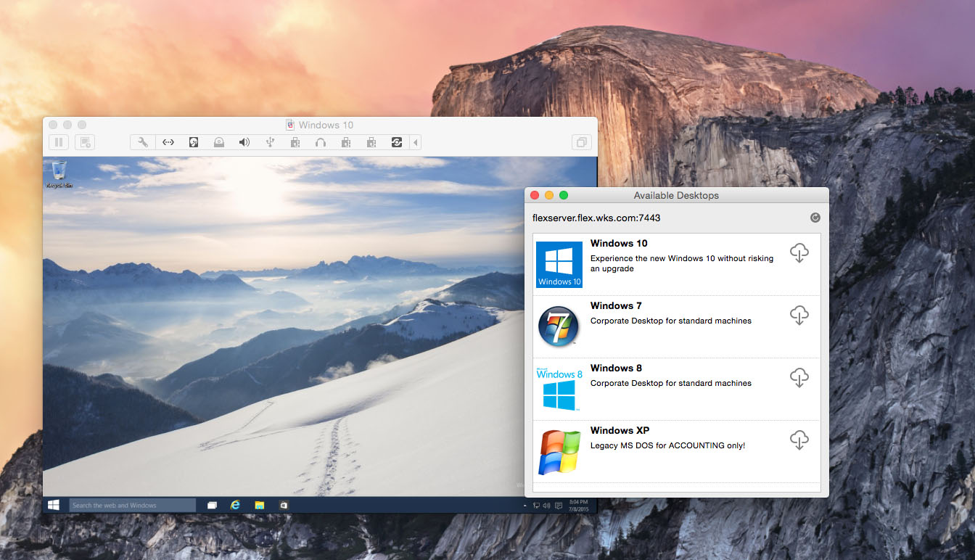Image resolution: width=975 pixels, height=560 pixels.
Task: Open the Windows Start menu
Action: click(x=54, y=505)
